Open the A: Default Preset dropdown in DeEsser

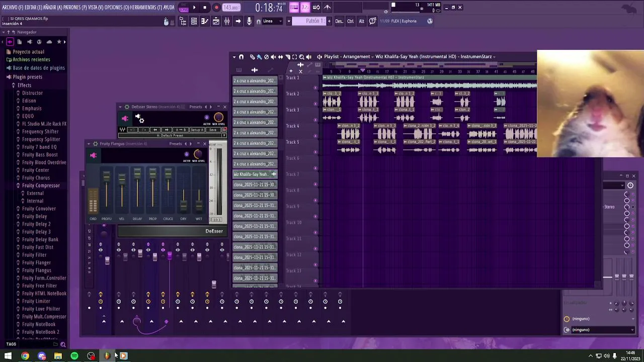(x=172, y=136)
